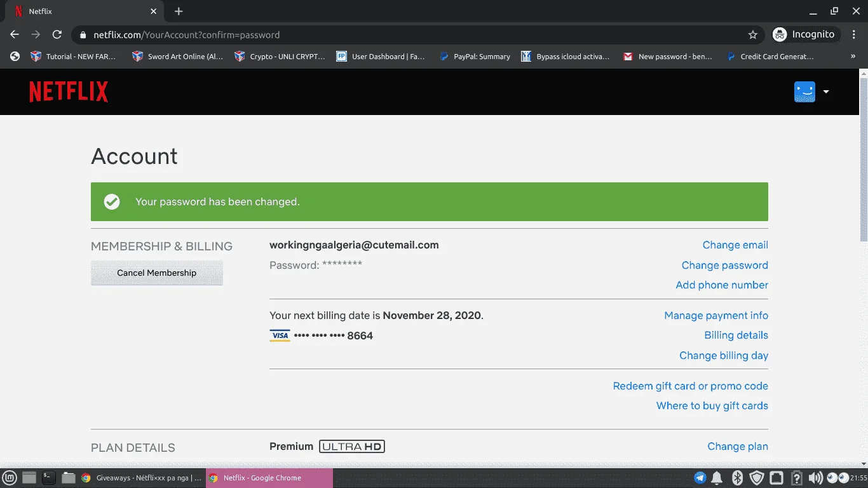The width and height of the screenshot is (868, 488).
Task: Open the 'Tutorial - NEW FAR...' bookmark
Action: click(x=74, y=57)
